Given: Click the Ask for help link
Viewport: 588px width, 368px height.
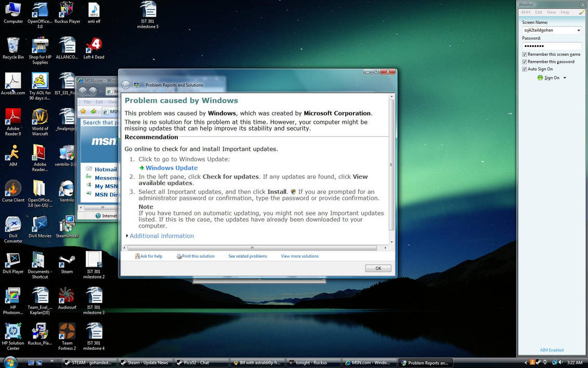Looking at the screenshot, I should pos(149,256).
